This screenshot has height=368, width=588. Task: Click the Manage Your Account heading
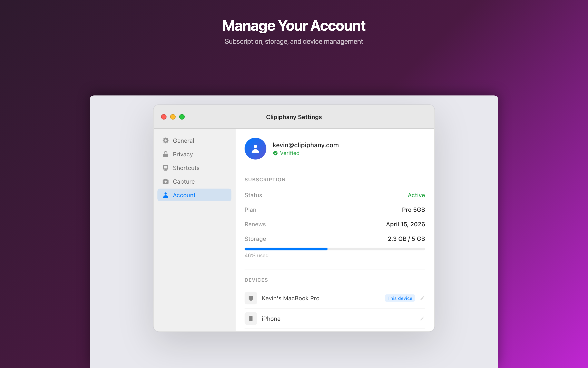tap(294, 26)
